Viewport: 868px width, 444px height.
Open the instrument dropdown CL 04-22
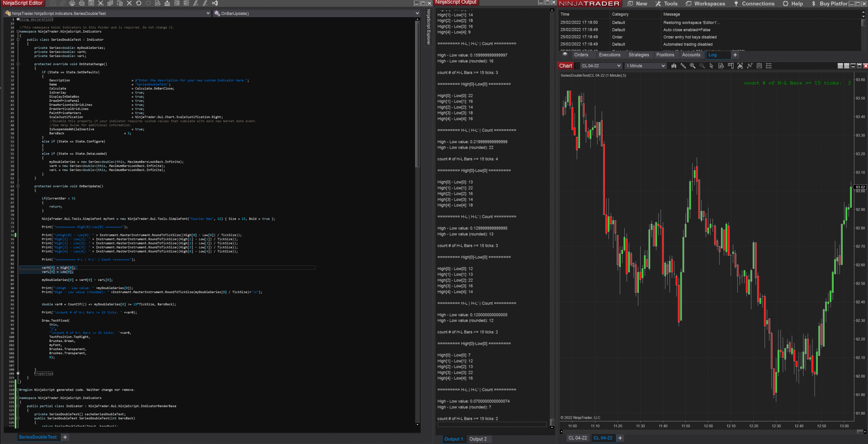(601, 66)
